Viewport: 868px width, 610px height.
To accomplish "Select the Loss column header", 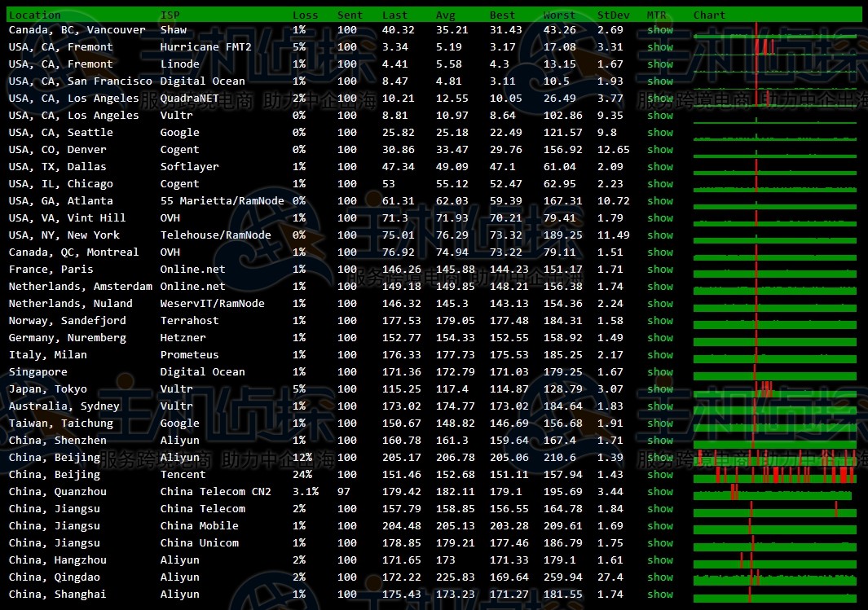I will pos(306,15).
